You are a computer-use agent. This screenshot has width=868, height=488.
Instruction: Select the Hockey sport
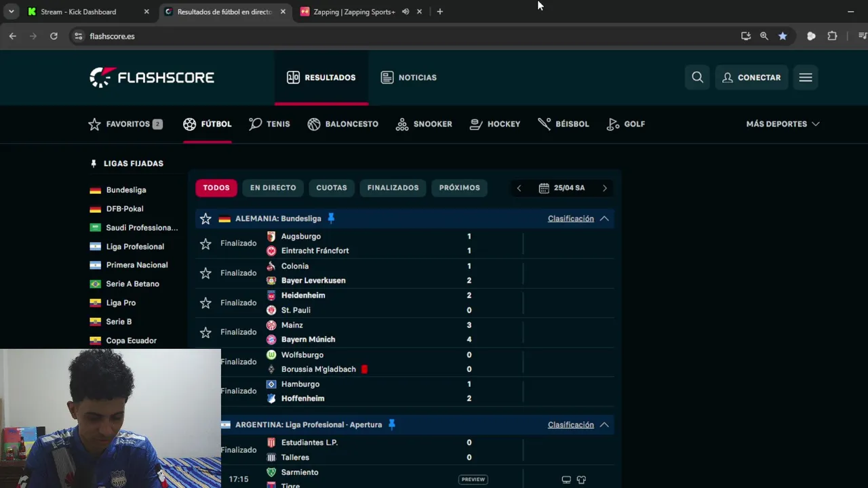(495, 124)
